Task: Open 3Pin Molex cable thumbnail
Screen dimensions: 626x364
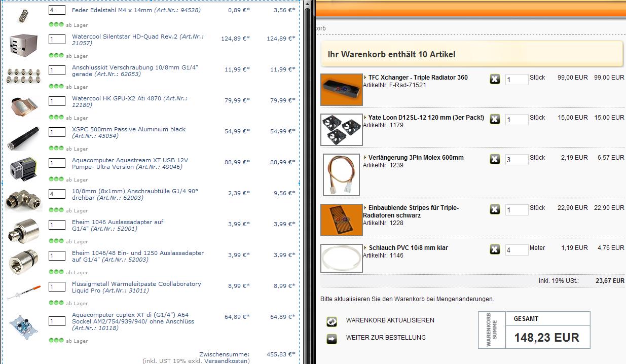Action: click(x=341, y=175)
